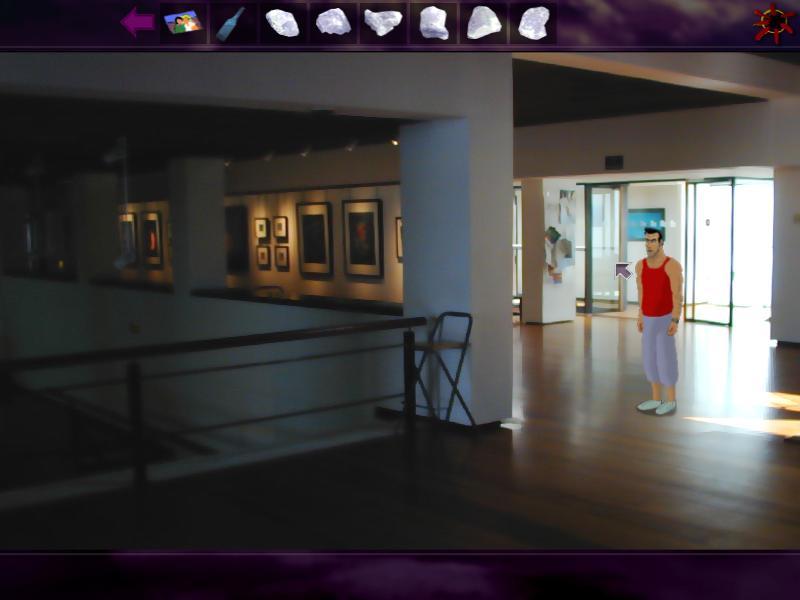Viewport: 800px width, 600px height.
Task: Pick the blue bottle from the inventory
Action: (231, 22)
